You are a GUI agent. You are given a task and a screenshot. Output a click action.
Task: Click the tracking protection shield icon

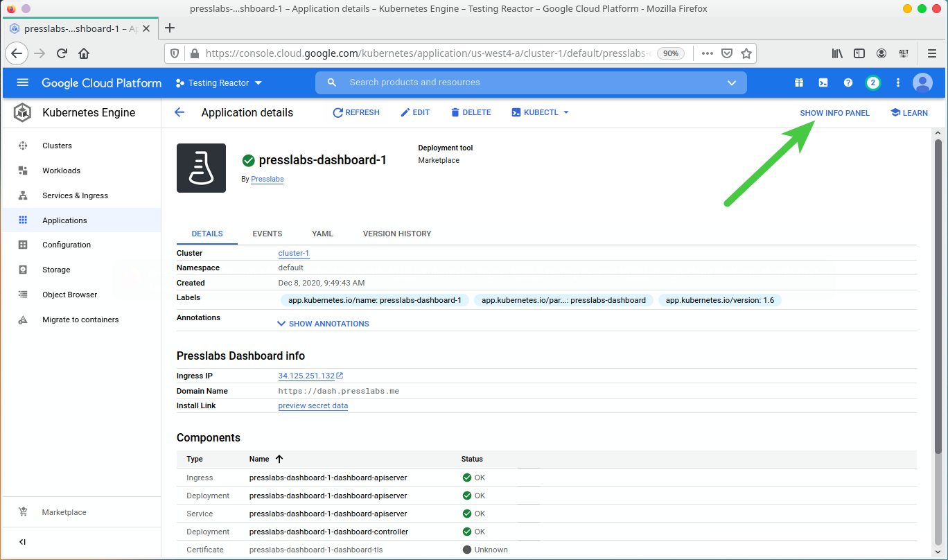pos(175,53)
